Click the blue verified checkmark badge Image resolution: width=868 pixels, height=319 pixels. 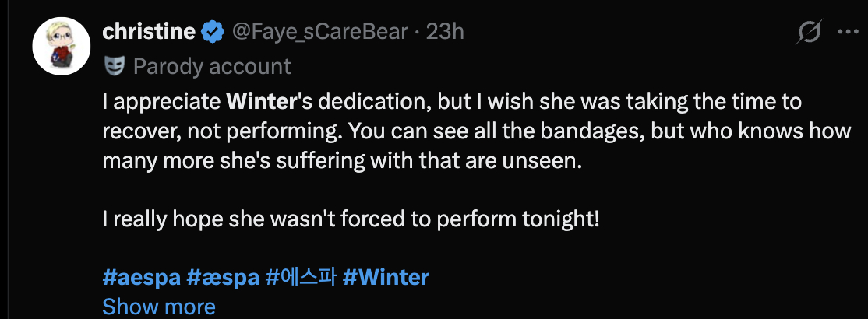pos(213,33)
